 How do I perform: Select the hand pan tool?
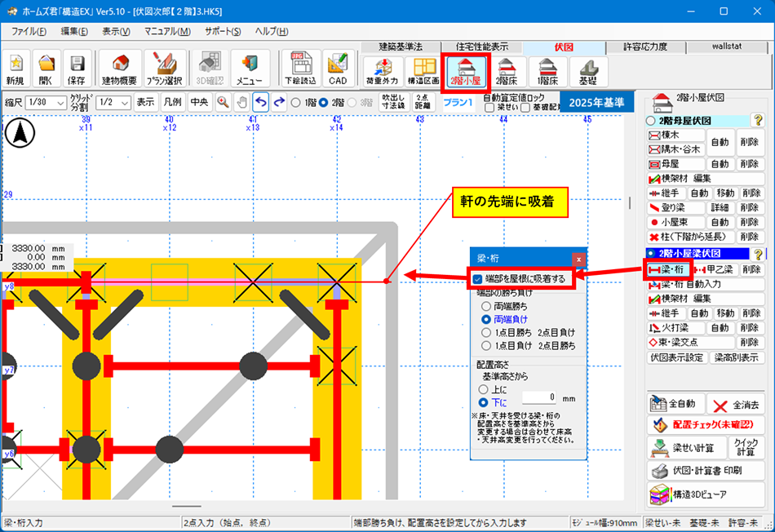[x=241, y=102]
